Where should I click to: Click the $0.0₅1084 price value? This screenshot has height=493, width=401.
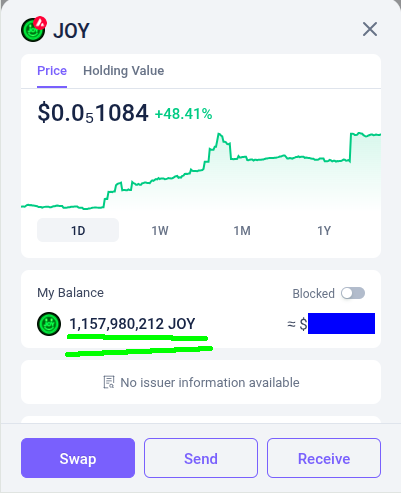[x=93, y=113]
